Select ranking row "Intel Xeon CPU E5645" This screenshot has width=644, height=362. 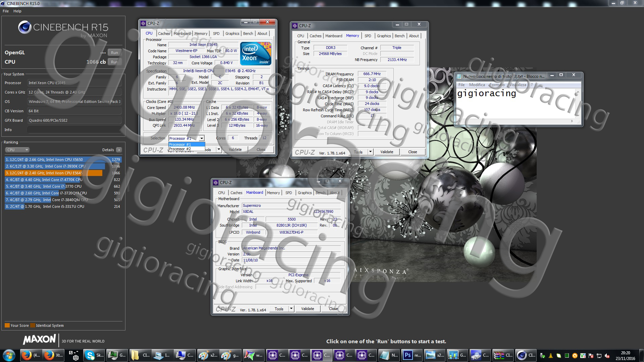(x=63, y=173)
